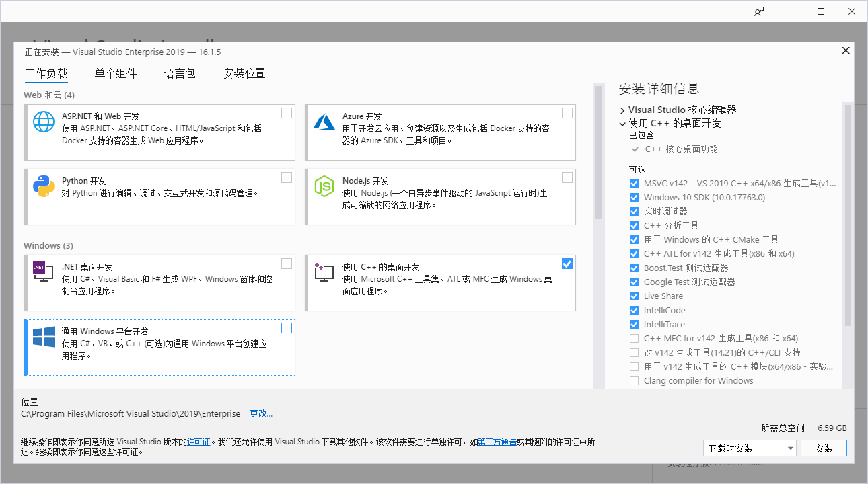868x484 pixels.
Task: Click the 6.59 GB required space value
Action: (x=832, y=428)
